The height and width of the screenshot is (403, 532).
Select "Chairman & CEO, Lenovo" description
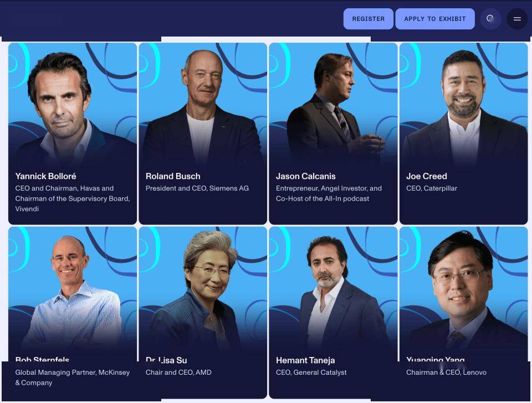[x=446, y=373]
